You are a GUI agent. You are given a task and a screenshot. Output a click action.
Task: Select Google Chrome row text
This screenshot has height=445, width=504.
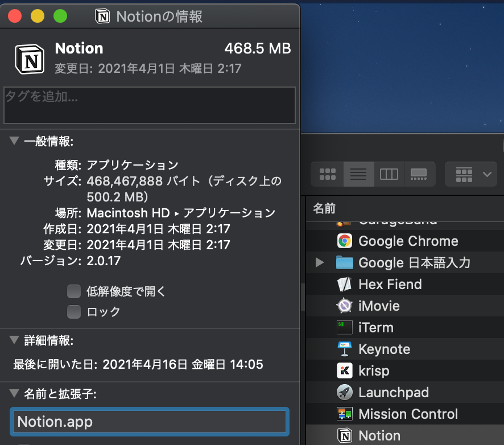point(408,241)
